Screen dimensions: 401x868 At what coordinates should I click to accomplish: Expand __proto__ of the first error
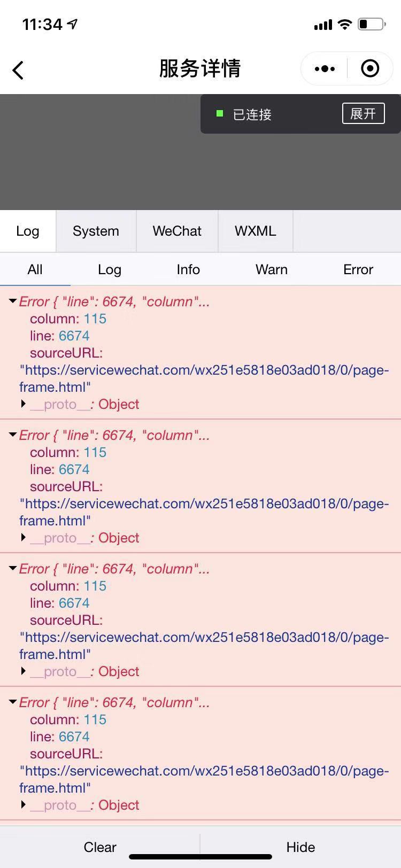[23, 404]
